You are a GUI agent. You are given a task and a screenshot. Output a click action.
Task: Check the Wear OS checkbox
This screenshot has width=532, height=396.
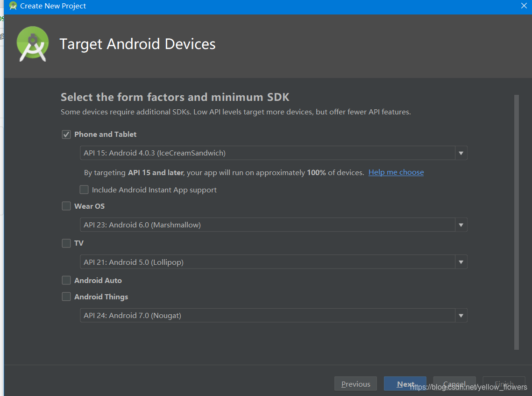pos(66,206)
